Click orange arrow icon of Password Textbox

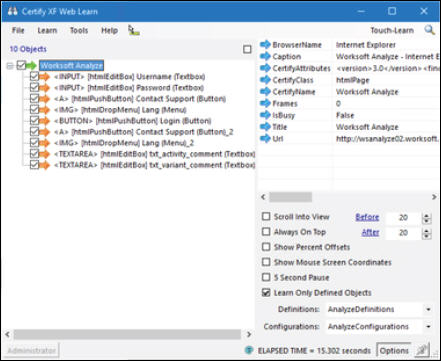[x=44, y=88]
